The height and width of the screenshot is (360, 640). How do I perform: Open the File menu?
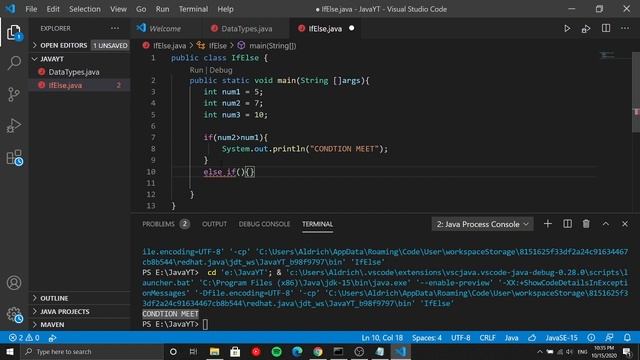tap(31, 9)
